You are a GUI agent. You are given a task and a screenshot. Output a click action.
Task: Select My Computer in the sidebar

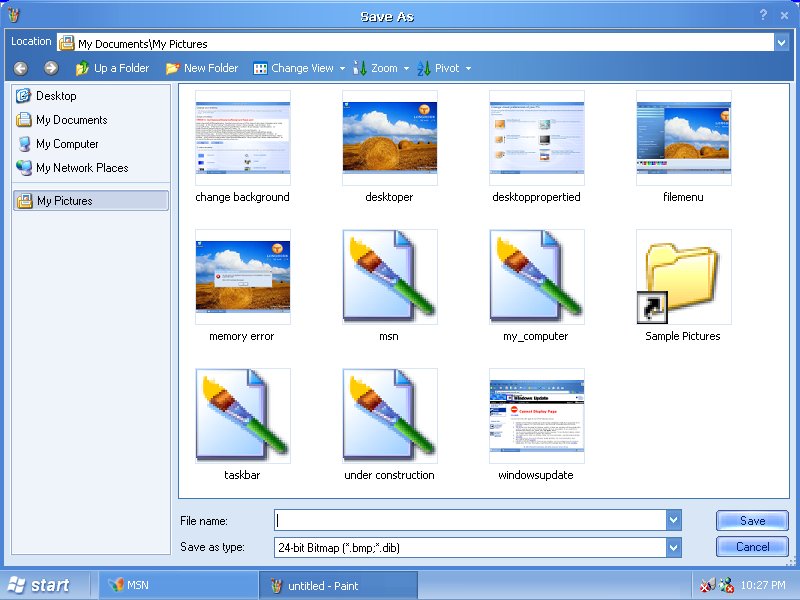[x=67, y=144]
